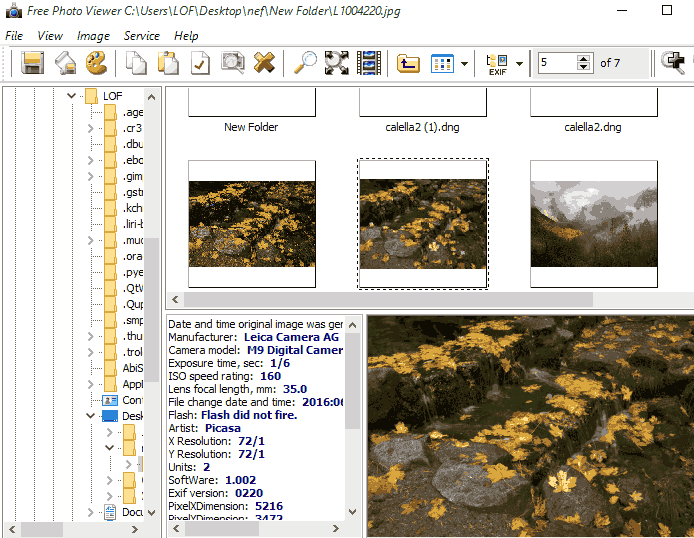
Task: Expand the .gim folder node
Action: coord(90,177)
